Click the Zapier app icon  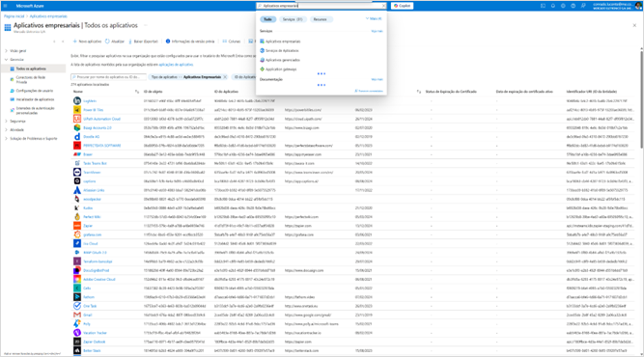pyautogui.click(x=77, y=226)
